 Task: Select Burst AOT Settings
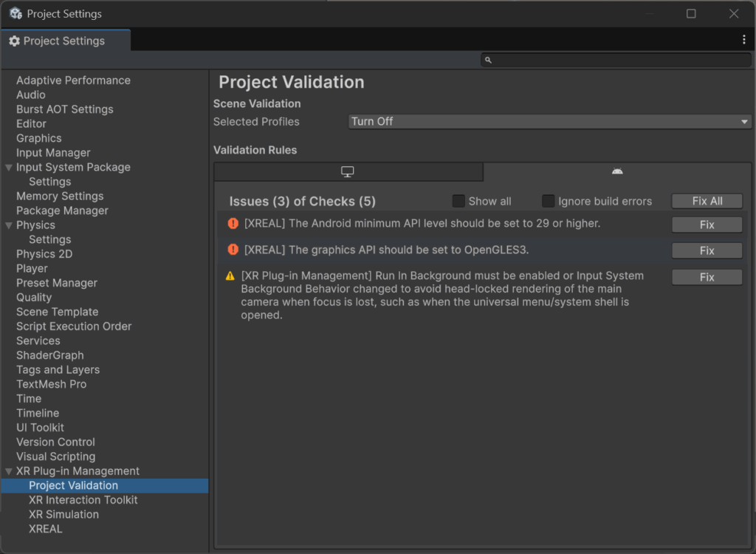tap(65, 109)
